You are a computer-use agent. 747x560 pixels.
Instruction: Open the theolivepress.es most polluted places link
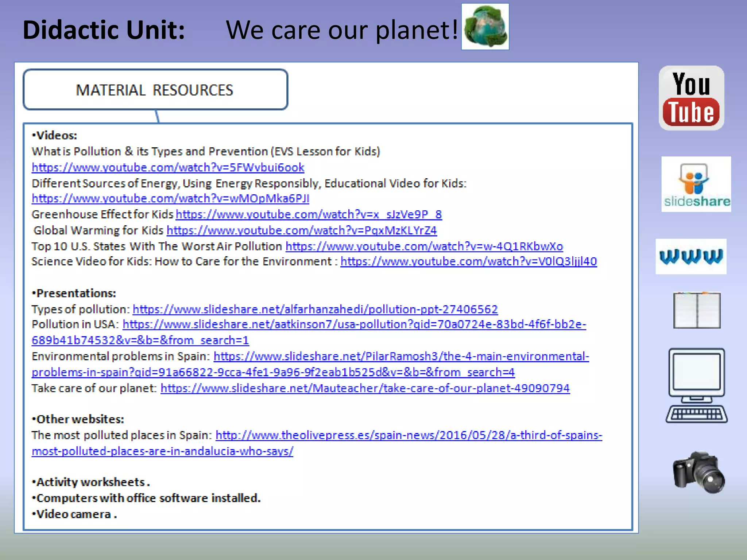coord(409,435)
